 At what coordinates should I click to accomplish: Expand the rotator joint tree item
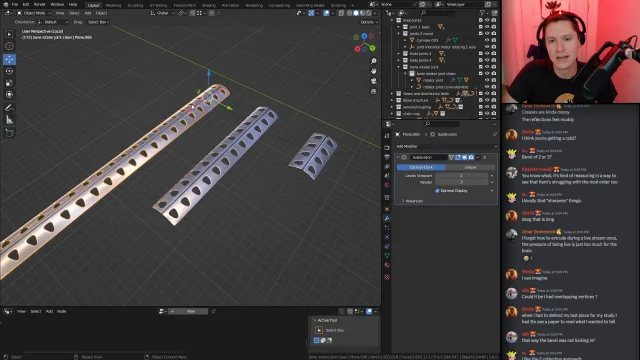(x=412, y=80)
